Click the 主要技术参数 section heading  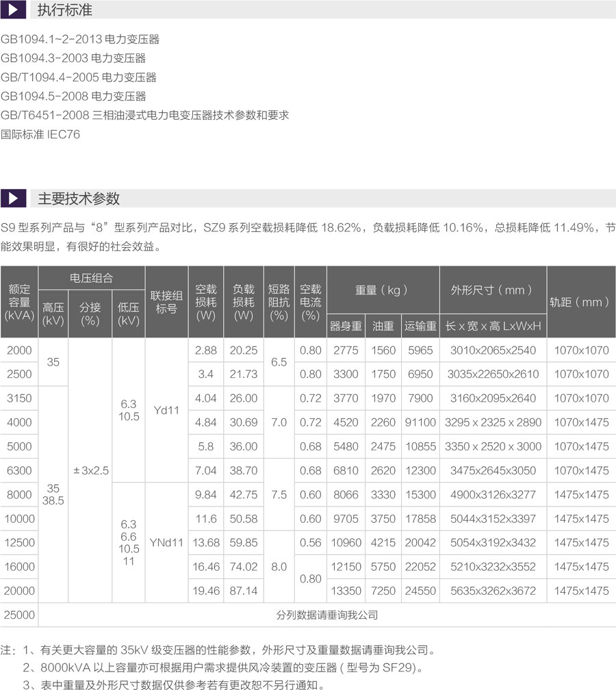[79, 199]
